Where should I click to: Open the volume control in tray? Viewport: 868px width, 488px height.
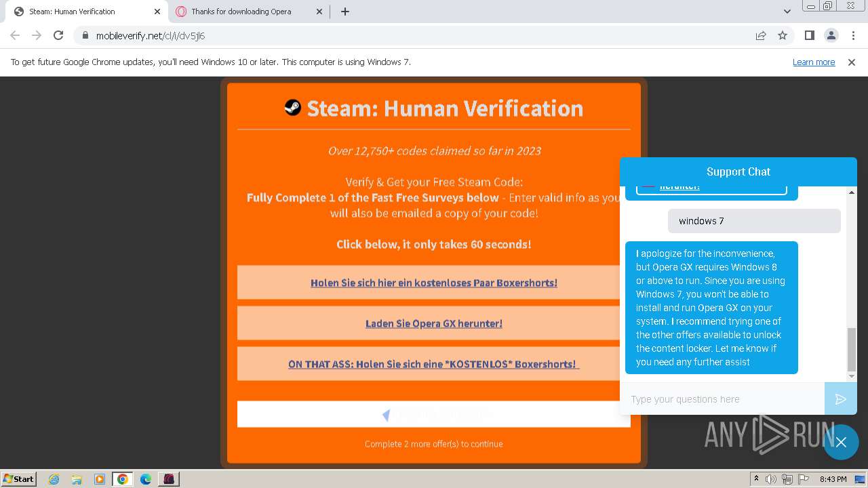pos(771,479)
